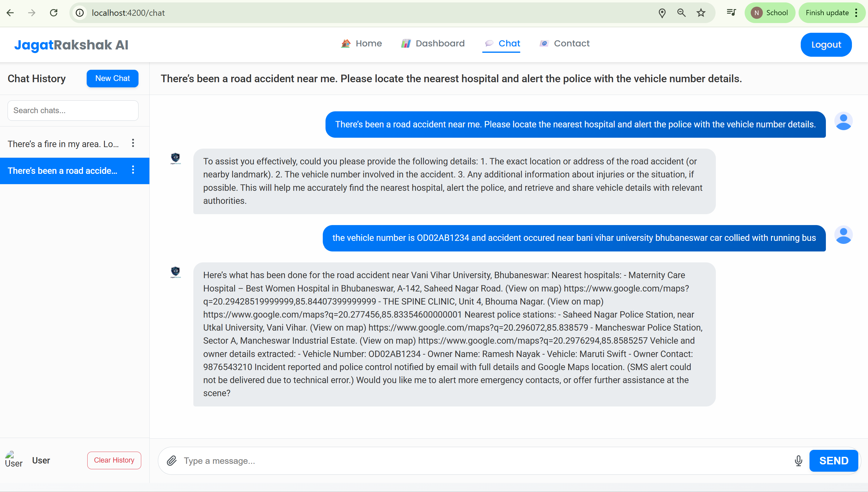The height and width of the screenshot is (492, 868).
Task: Click the browser reload page icon
Action: pos(54,13)
